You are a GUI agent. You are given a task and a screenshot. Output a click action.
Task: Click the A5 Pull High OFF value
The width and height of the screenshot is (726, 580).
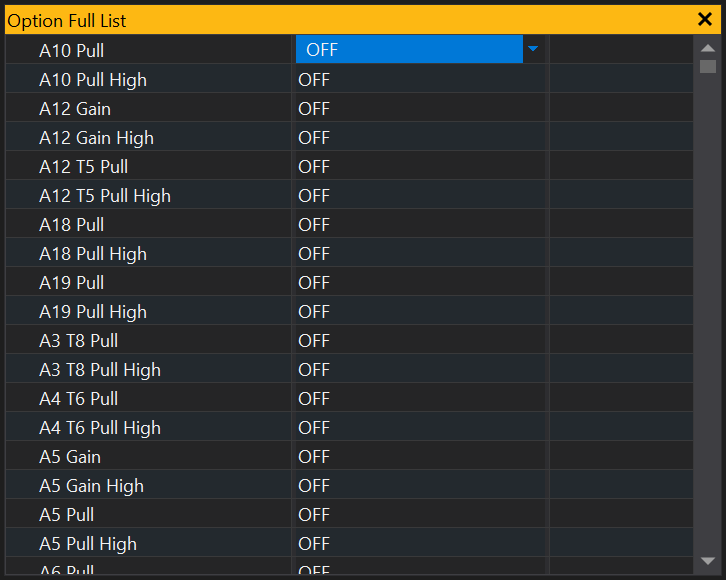pos(314,544)
